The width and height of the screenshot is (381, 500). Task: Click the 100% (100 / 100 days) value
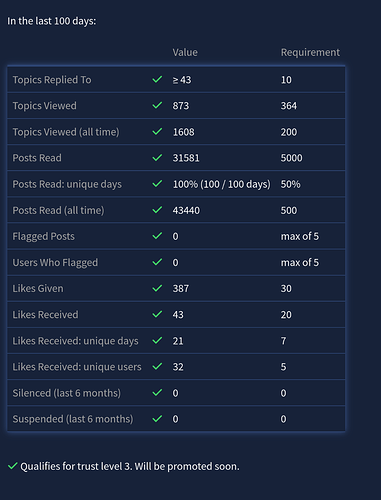pos(222,184)
